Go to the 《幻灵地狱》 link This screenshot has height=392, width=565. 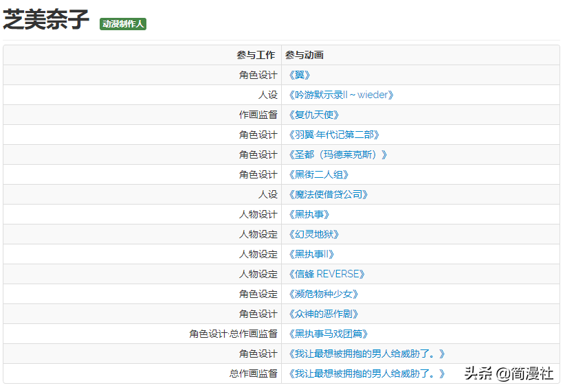[314, 235]
